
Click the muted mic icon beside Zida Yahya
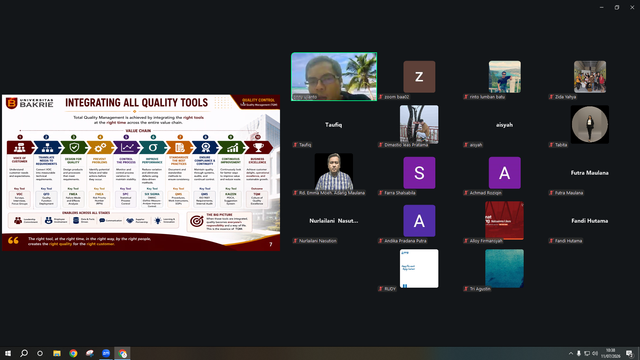[x=551, y=97]
